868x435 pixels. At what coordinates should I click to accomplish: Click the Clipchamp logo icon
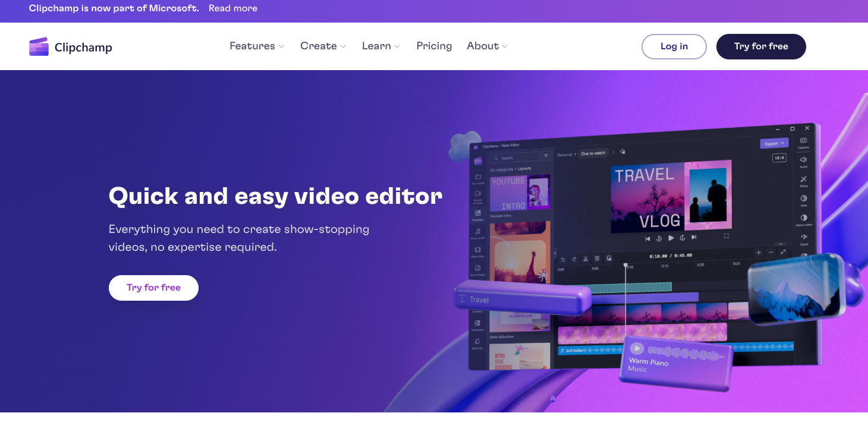[x=39, y=46]
